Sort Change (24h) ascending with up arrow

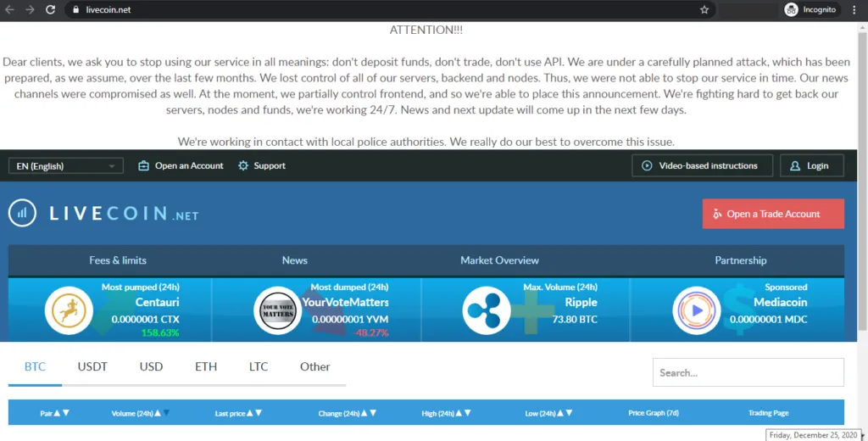(364, 413)
